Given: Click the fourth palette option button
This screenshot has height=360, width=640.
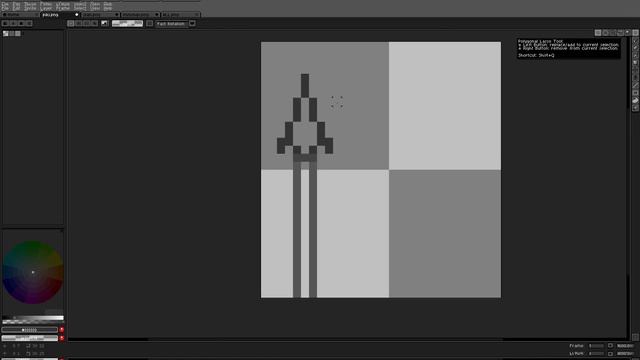Looking at the screenshot, I should 29,24.
